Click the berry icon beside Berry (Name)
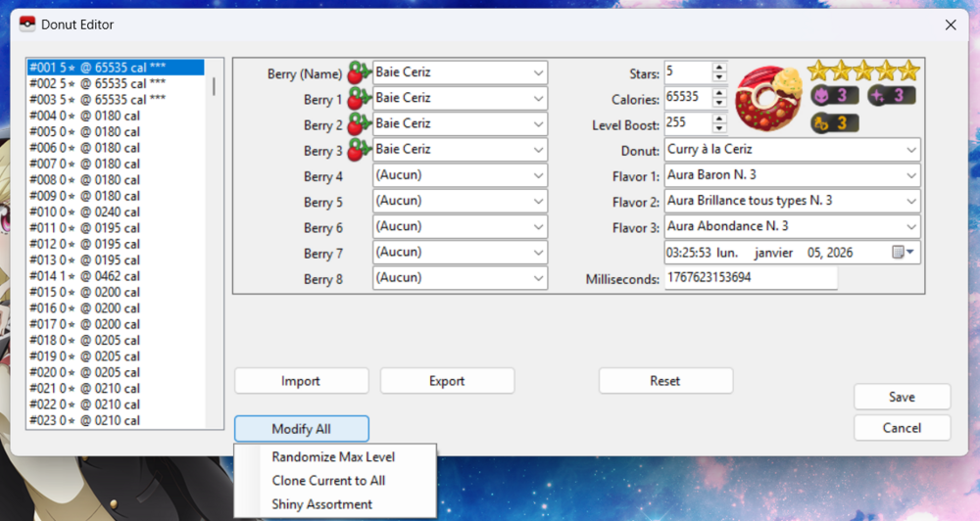The width and height of the screenshot is (980, 521). click(x=359, y=73)
